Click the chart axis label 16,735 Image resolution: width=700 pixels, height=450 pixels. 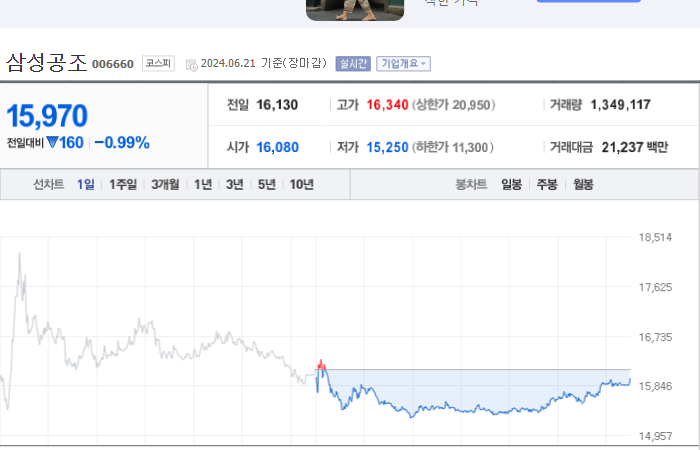tap(655, 337)
